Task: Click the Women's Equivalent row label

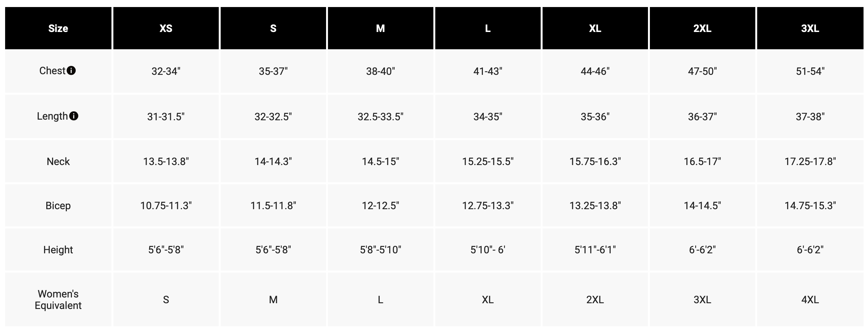Action: [58, 300]
